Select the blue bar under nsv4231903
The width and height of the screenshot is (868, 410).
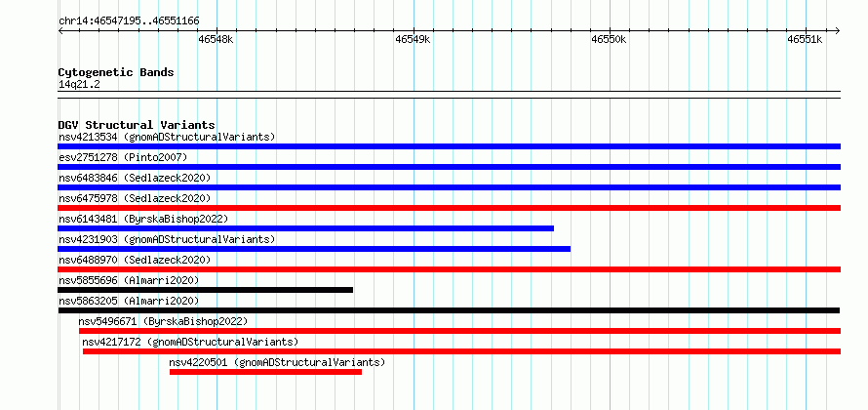coord(314,249)
